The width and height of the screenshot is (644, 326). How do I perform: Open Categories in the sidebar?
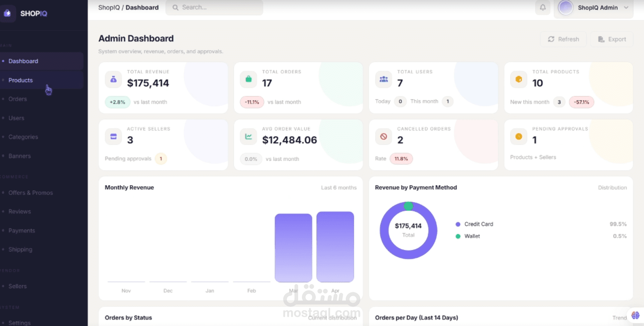42,137
